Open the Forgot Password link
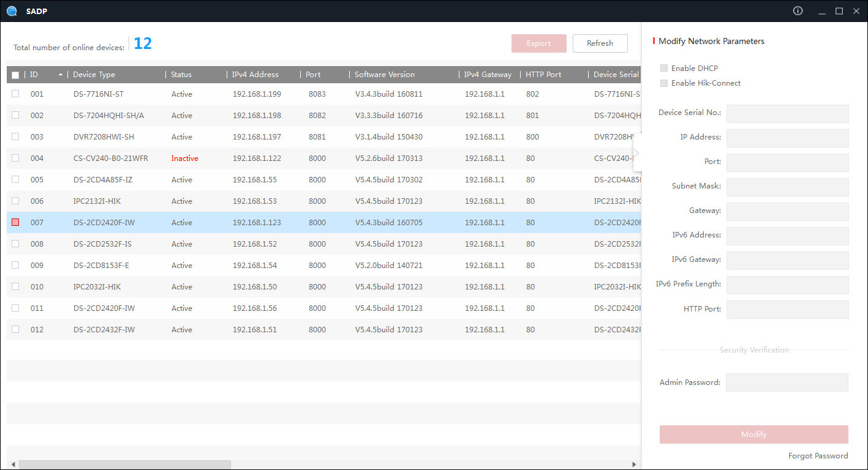 click(x=818, y=456)
